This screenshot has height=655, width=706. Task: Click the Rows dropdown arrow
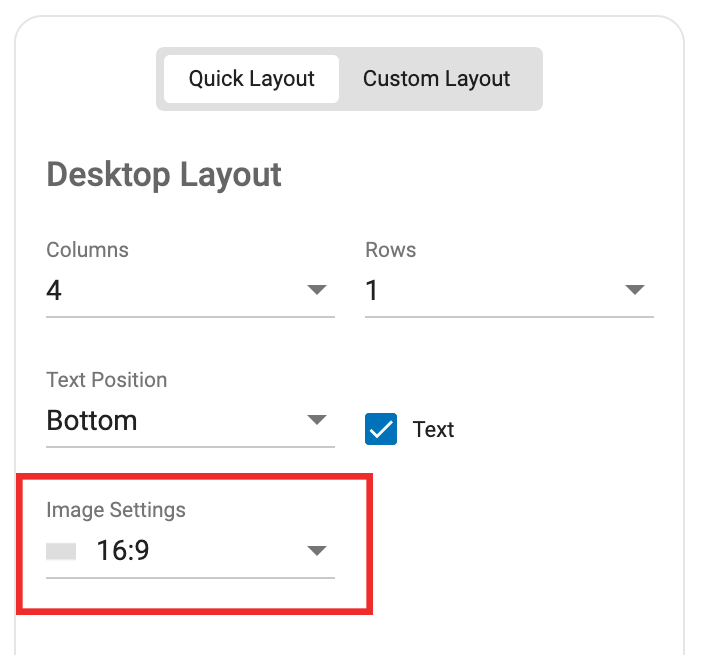(635, 289)
